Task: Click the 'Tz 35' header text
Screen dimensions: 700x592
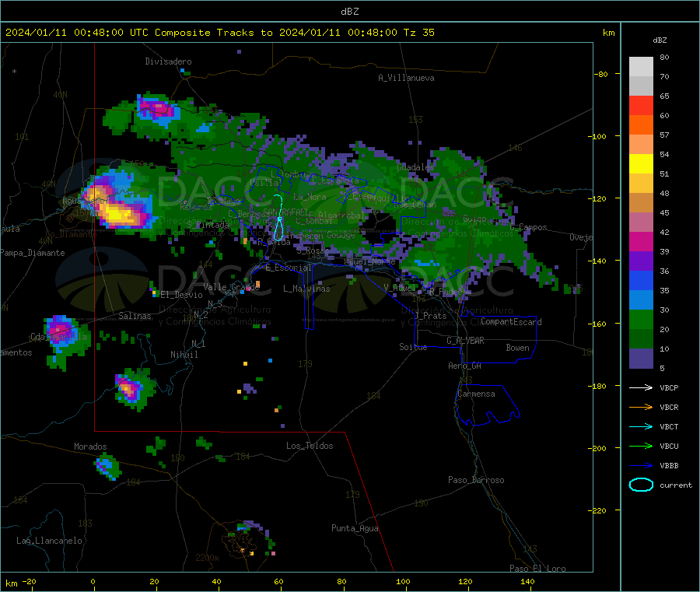Action: [418, 33]
